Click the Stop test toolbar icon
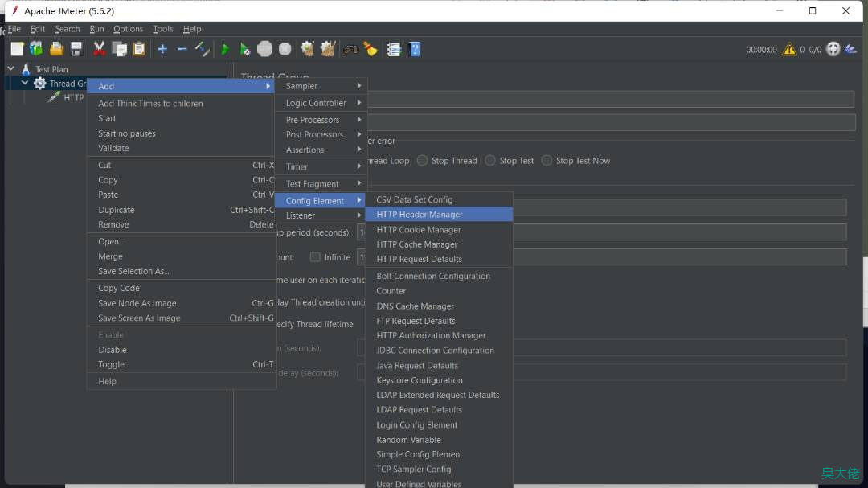The width and height of the screenshot is (868, 488). (264, 49)
